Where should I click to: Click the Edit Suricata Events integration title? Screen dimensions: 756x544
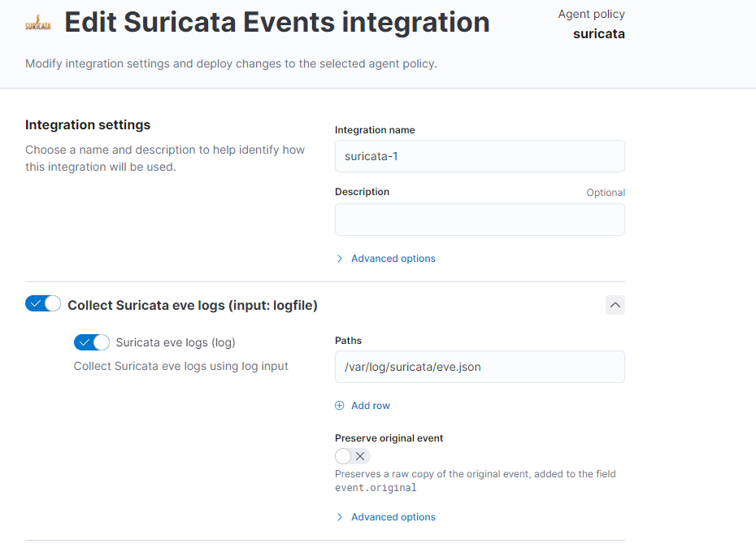[x=276, y=23]
